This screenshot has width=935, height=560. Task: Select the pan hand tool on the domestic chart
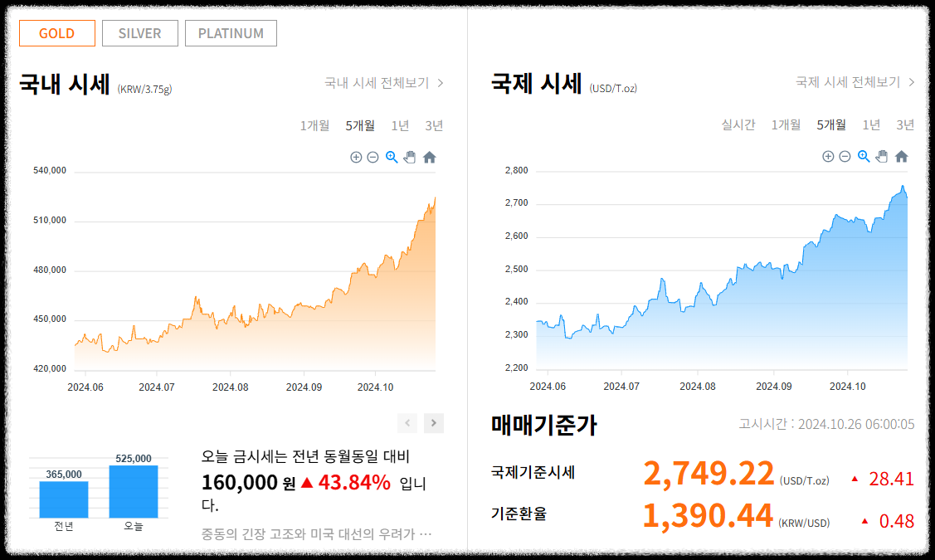coord(410,157)
